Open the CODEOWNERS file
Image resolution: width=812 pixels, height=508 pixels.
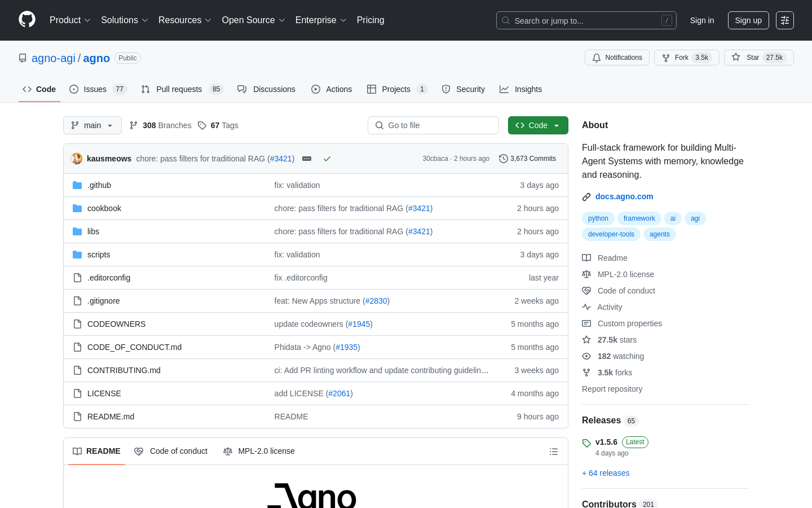pos(116,324)
